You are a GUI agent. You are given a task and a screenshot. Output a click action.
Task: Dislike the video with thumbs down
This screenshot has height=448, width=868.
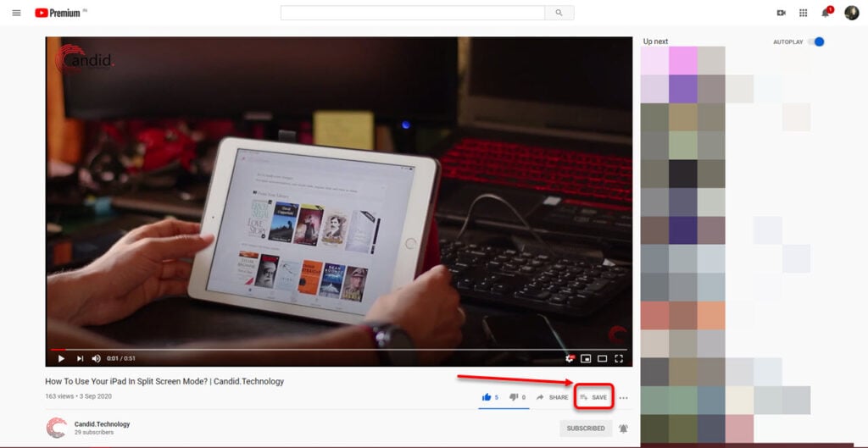point(517,397)
